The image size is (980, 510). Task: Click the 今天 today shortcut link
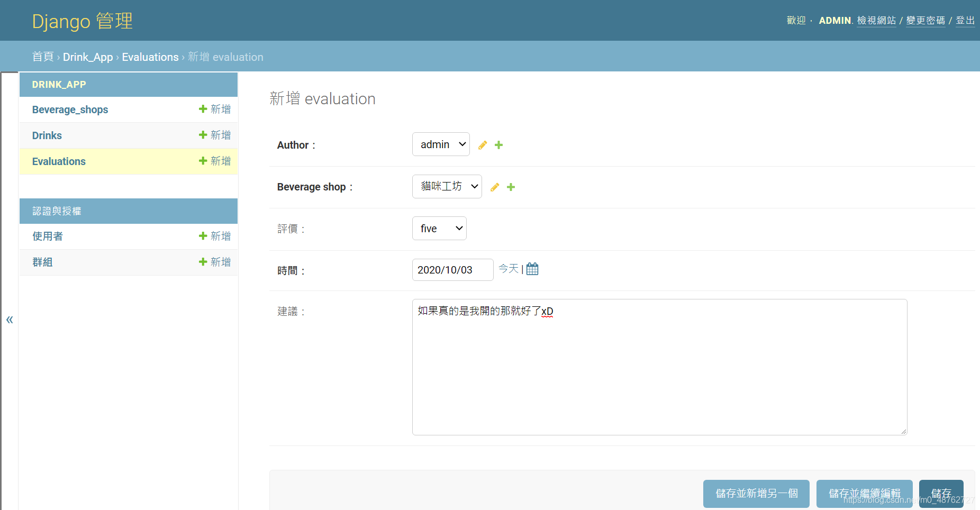coord(509,269)
